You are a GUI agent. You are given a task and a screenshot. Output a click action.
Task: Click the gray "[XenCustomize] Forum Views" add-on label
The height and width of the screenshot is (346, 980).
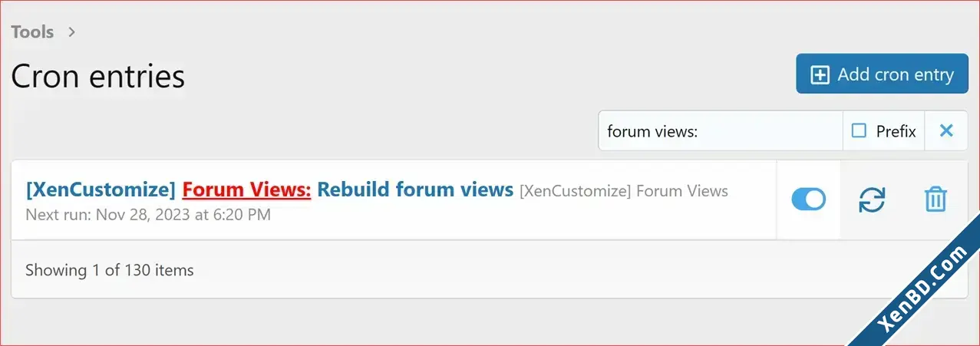pos(624,190)
